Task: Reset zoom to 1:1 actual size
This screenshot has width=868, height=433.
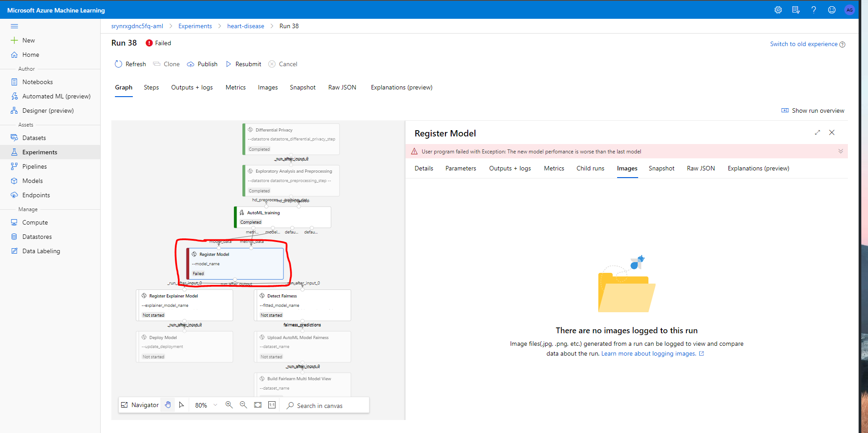Action: (x=272, y=405)
